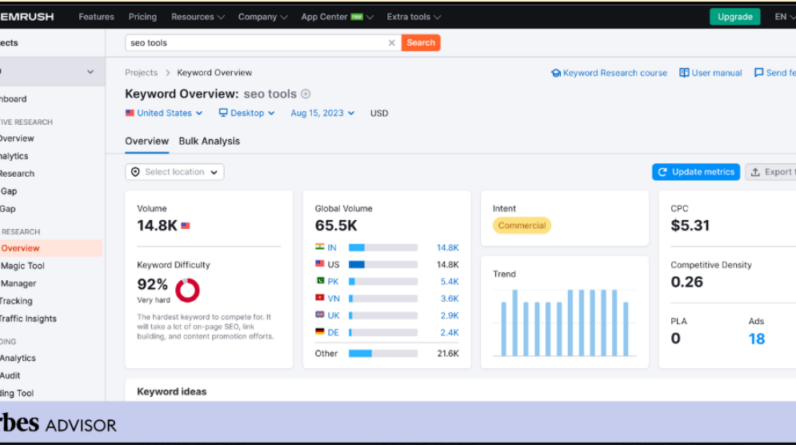796x445 pixels.
Task: Click the Commercial intent badge
Action: click(x=522, y=225)
